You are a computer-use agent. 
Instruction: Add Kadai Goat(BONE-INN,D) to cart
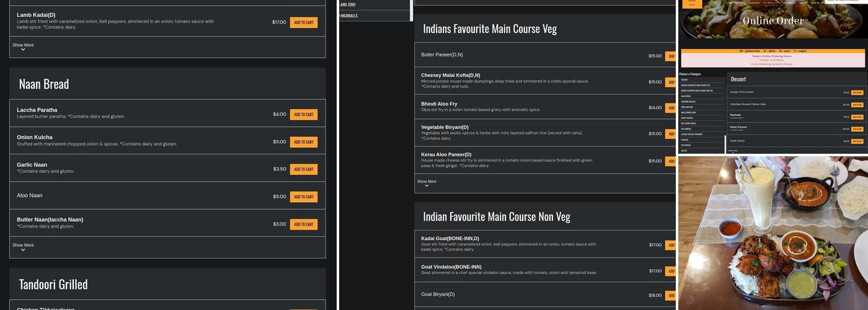[670, 245]
